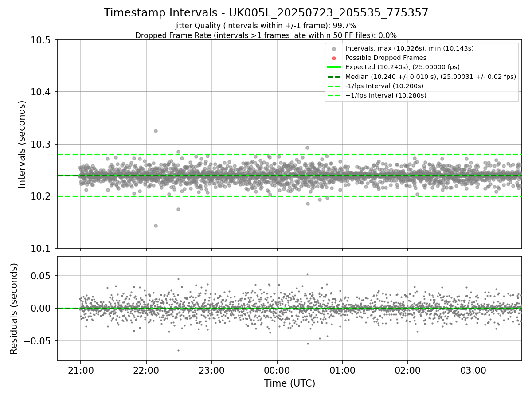Click legend entry '-1/fps Interval (10.200s)'
The height and width of the screenshot is (399, 532).
click(384, 86)
